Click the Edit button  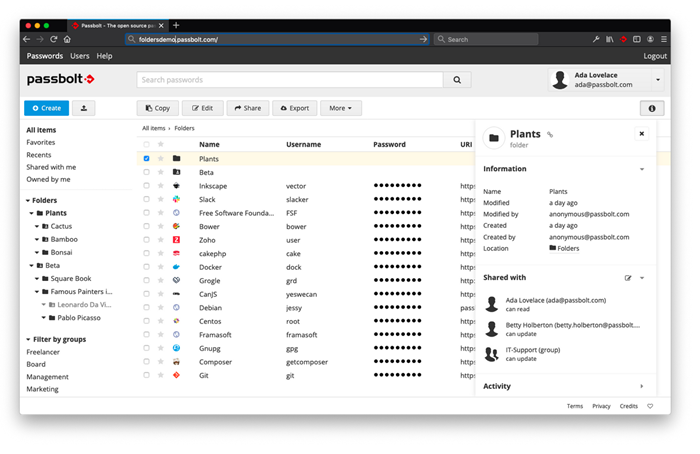pos(203,108)
